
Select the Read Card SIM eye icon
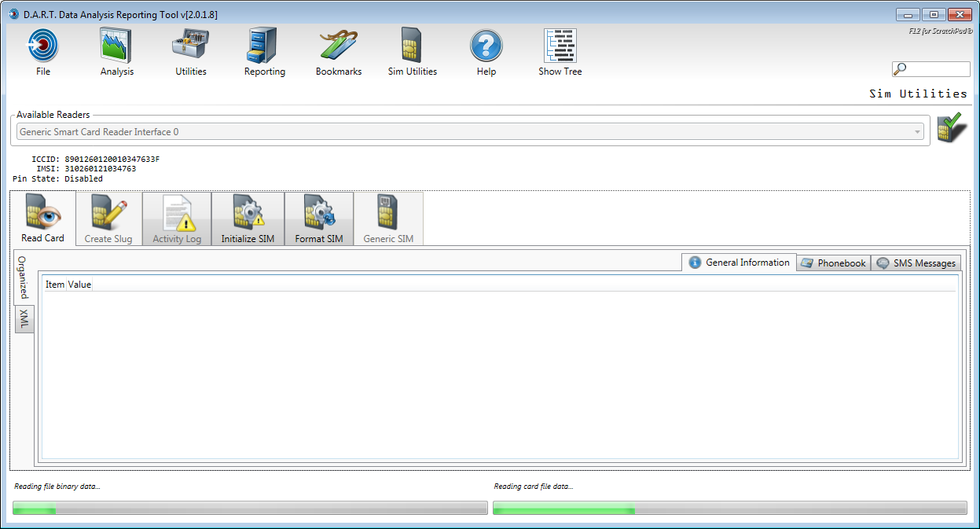[x=43, y=212]
